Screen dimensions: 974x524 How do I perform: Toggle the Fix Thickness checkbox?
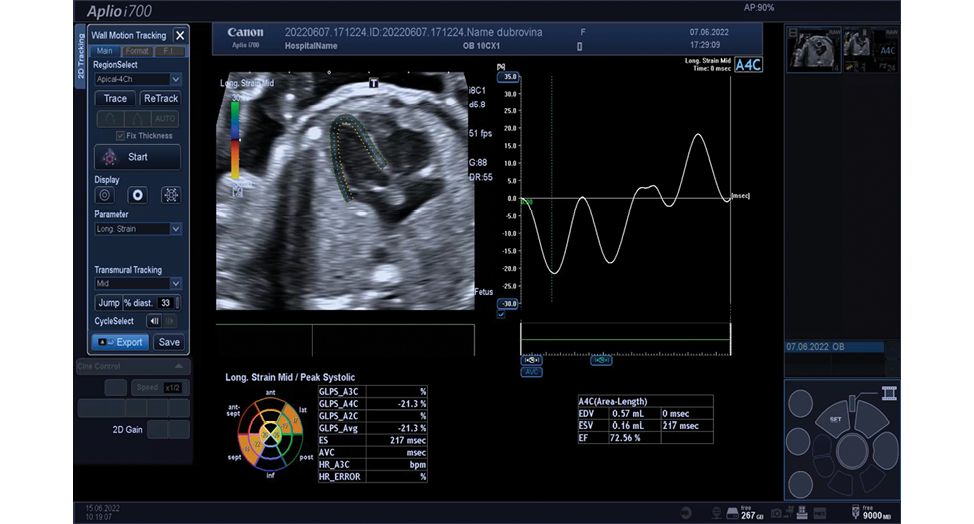coord(120,135)
